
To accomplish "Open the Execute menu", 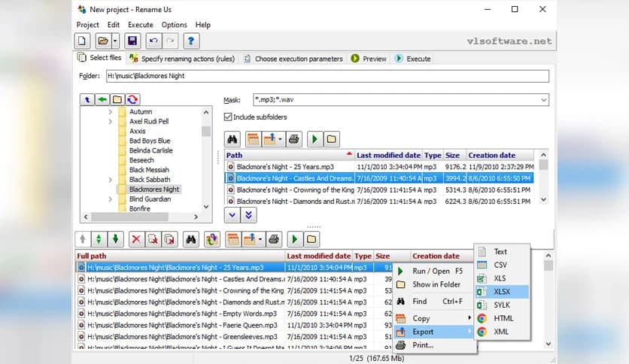I will point(140,25).
